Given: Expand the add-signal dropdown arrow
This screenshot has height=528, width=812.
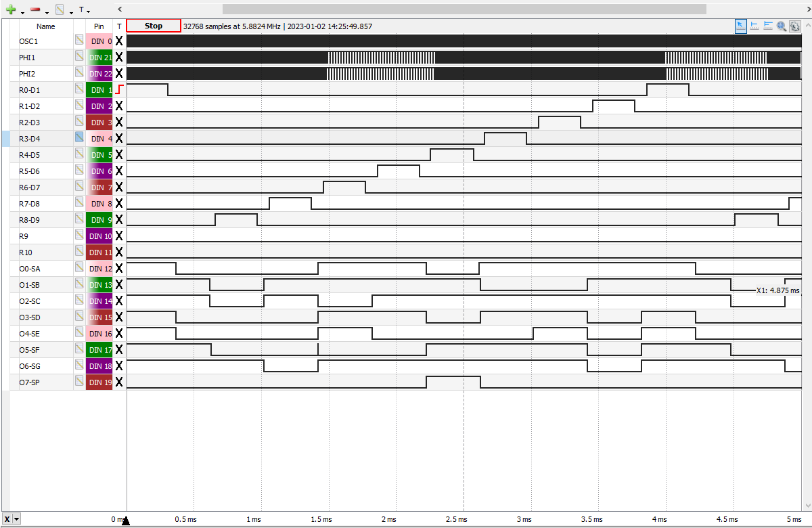Looking at the screenshot, I should [22, 12].
